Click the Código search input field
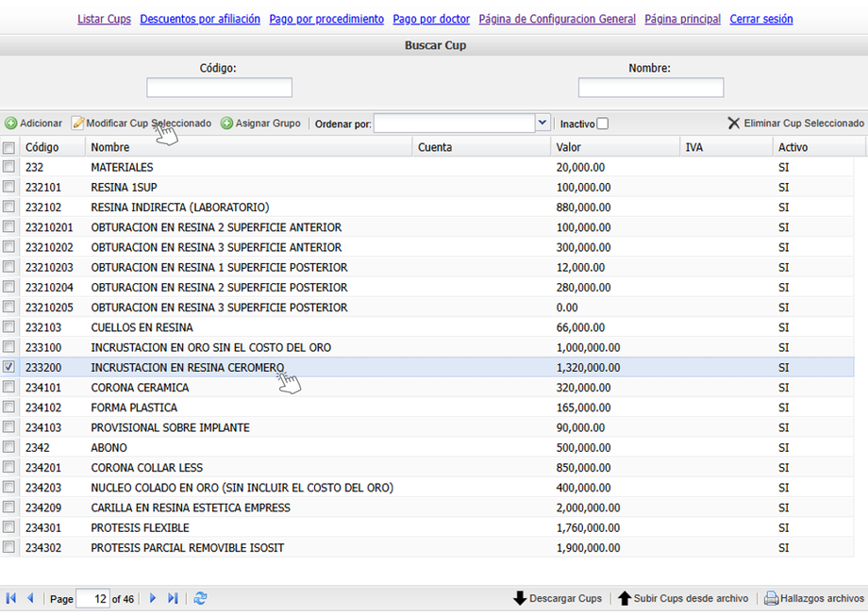868x616 pixels. tap(219, 88)
